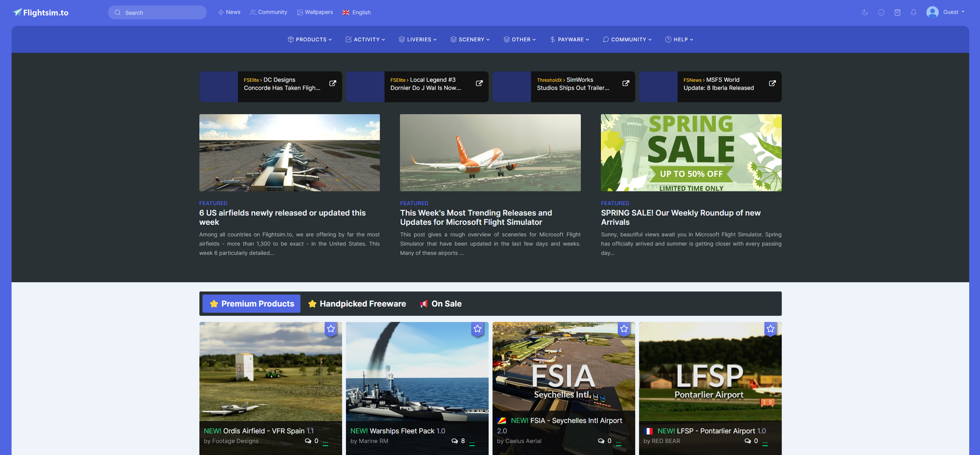Image resolution: width=980 pixels, height=455 pixels.
Task: Expand the Activity menu
Action: click(365, 40)
